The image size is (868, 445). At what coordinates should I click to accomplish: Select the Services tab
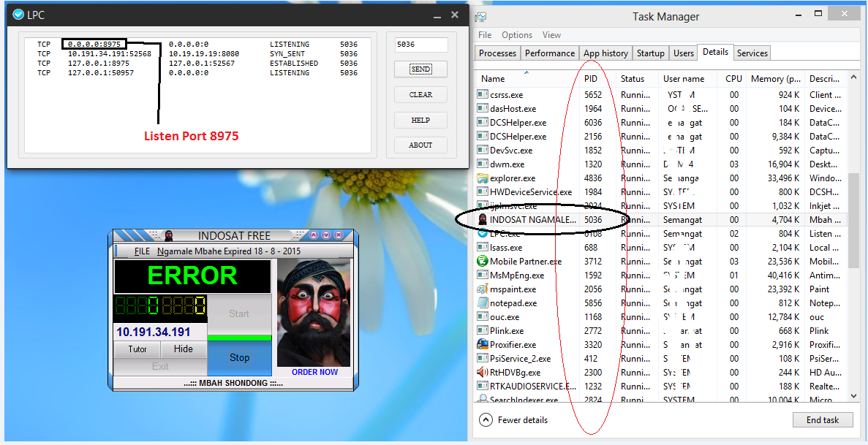[752, 53]
